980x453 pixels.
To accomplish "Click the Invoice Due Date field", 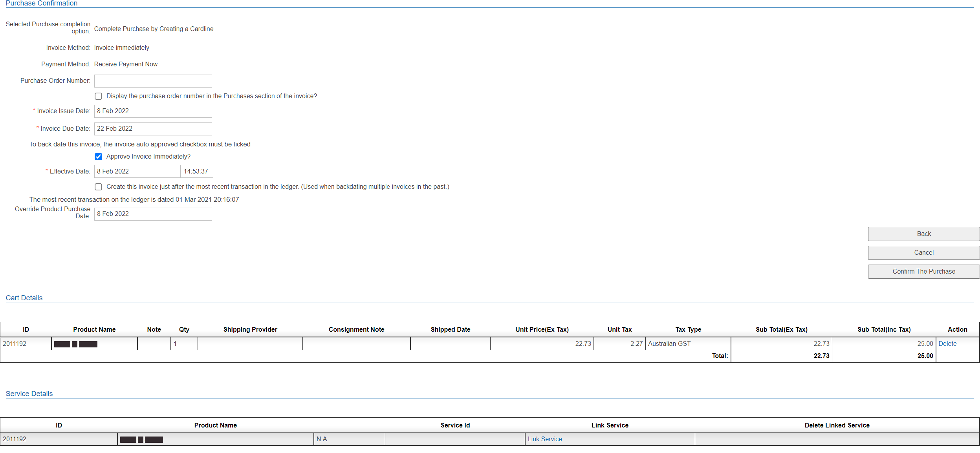I will (153, 129).
